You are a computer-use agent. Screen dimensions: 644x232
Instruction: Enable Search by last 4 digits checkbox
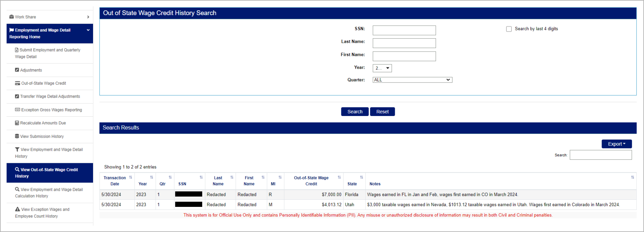pos(509,29)
